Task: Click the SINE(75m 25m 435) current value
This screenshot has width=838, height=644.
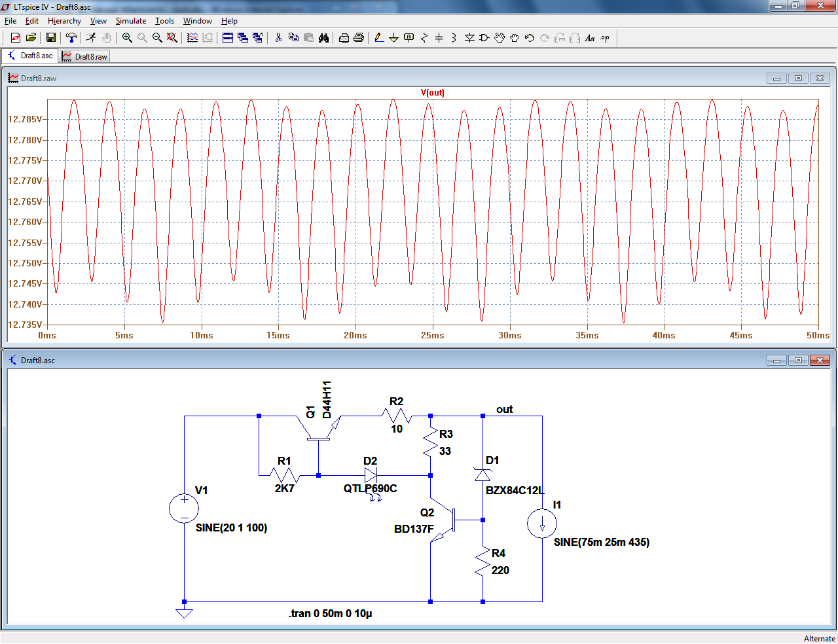Action: coord(602,542)
